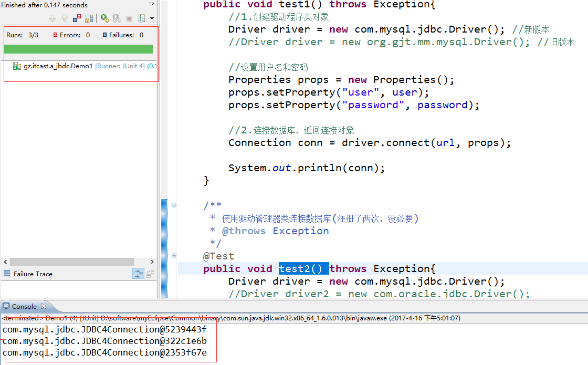This screenshot has height=365, width=588.
Task: Click commented org.gjt.mm.mysql.Driver line
Action: pyautogui.click(x=401, y=42)
